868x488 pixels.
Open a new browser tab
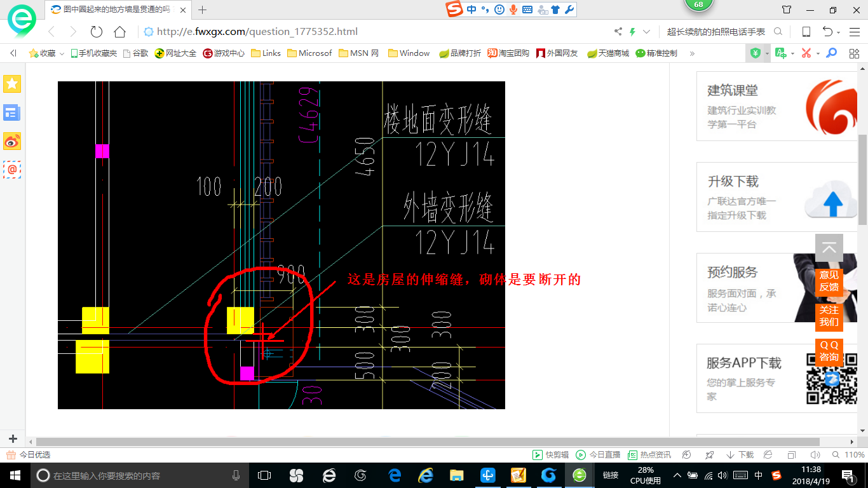203,10
